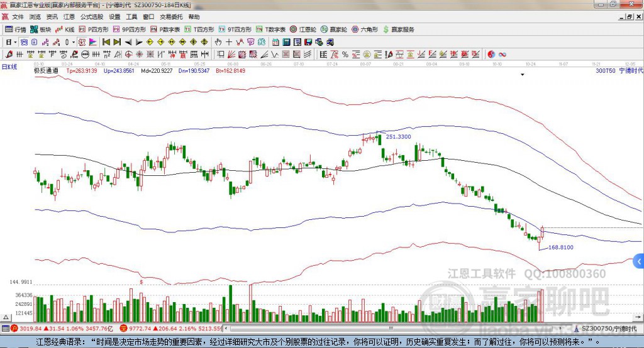Viewport: 644px width, 348px height.
Task: Open the T数字表 tool
Action: click(270, 30)
